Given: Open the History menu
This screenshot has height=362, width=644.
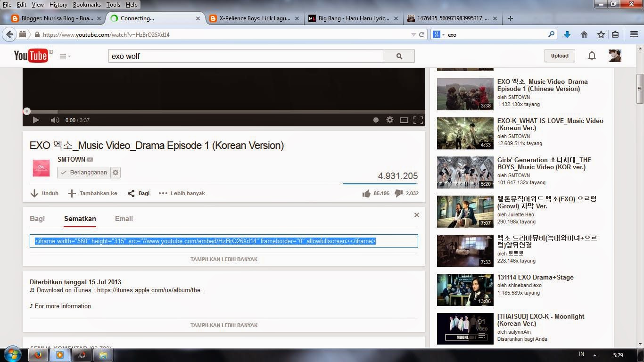Looking at the screenshot, I should click(x=58, y=4).
